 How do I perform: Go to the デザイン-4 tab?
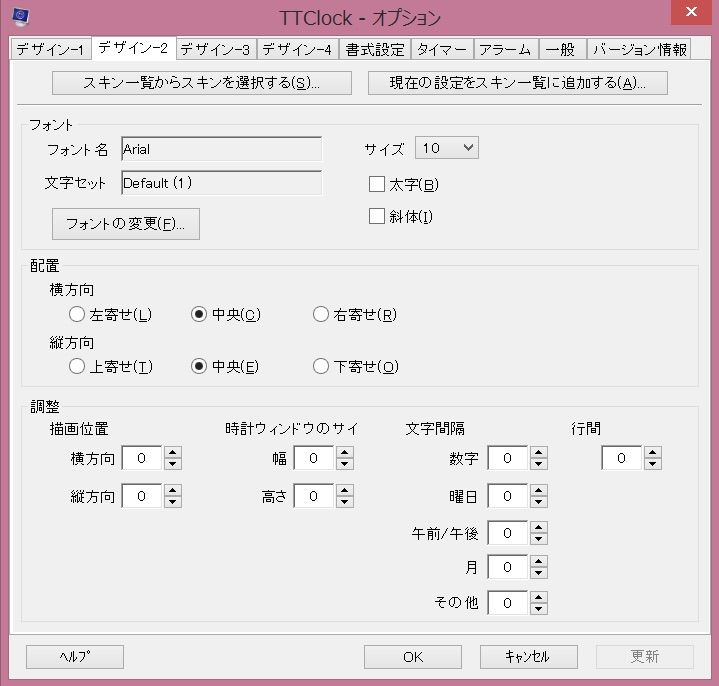click(x=298, y=49)
